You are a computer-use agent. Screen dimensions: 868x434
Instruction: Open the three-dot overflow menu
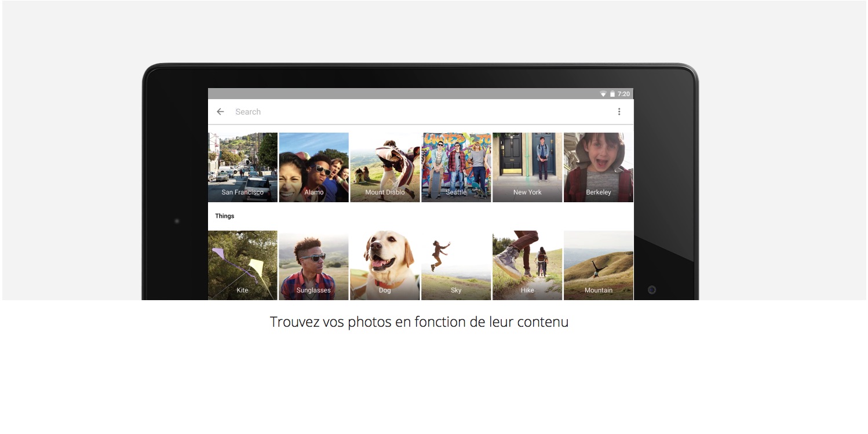(619, 112)
